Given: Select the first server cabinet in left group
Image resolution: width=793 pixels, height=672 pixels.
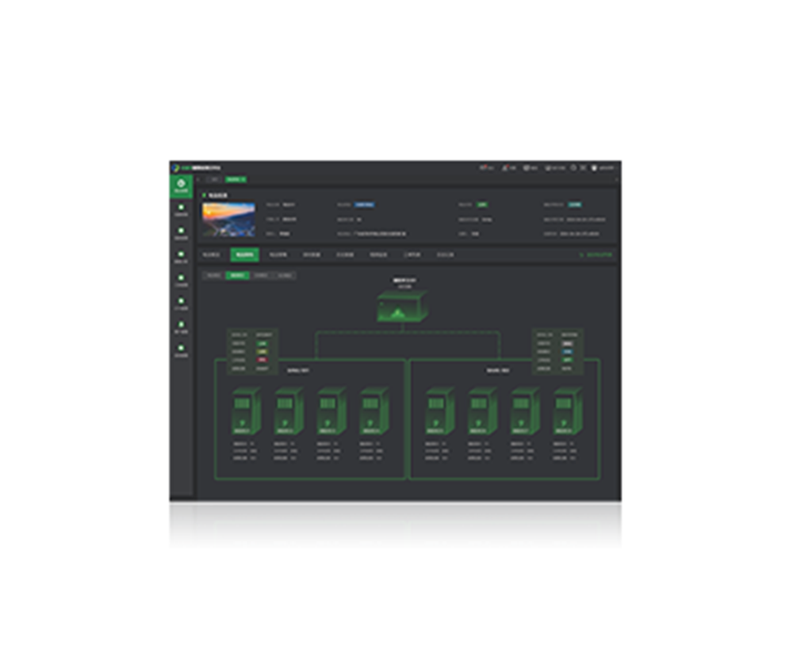Looking at the screenshot, I should coord(245,411).
